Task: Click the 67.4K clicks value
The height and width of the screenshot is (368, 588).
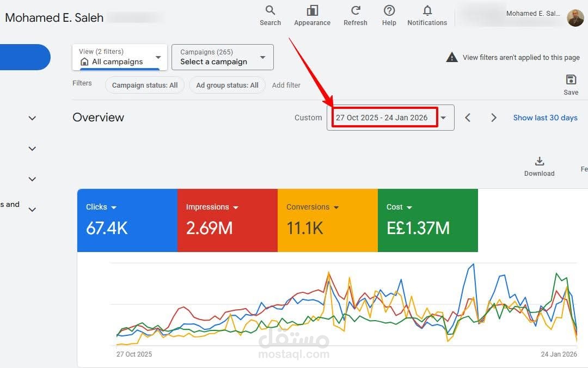Action: (107, 228)
